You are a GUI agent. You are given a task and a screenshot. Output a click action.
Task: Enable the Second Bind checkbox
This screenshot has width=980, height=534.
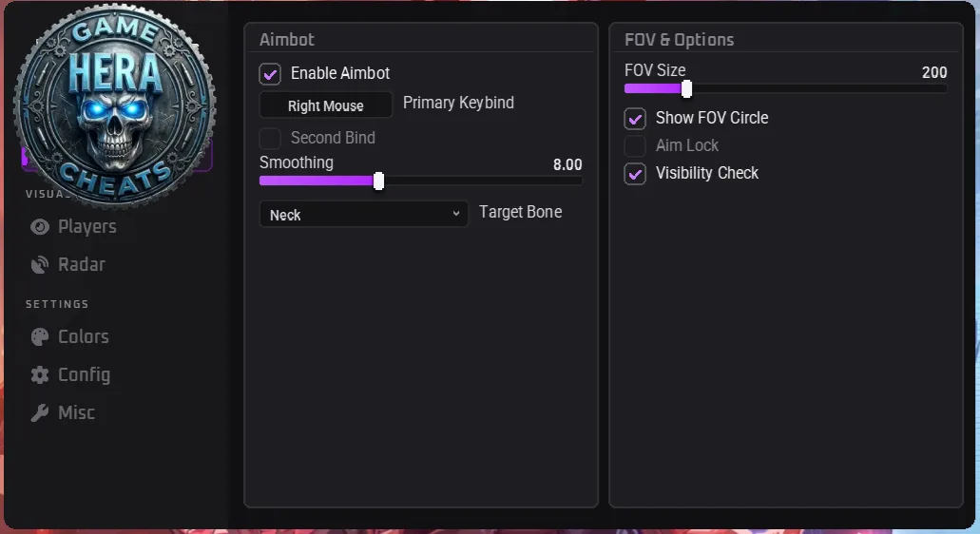pyautogui.click(x=270, y=138)
